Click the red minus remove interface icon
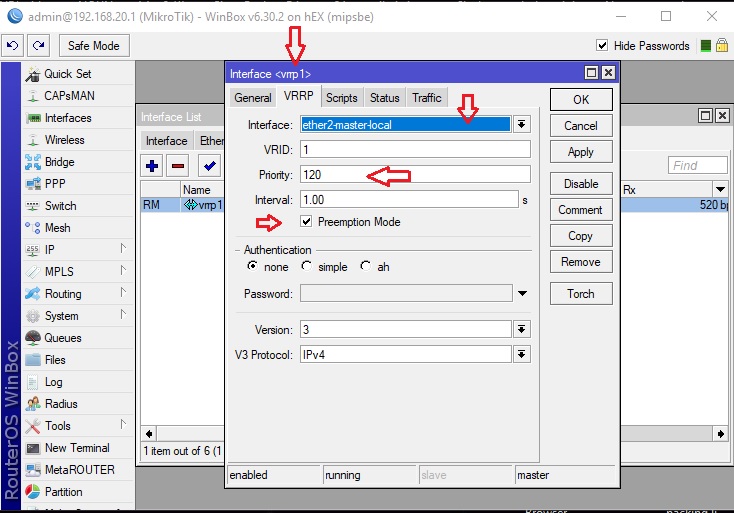Screen dimensions: 734x513 tap(178, 166)
